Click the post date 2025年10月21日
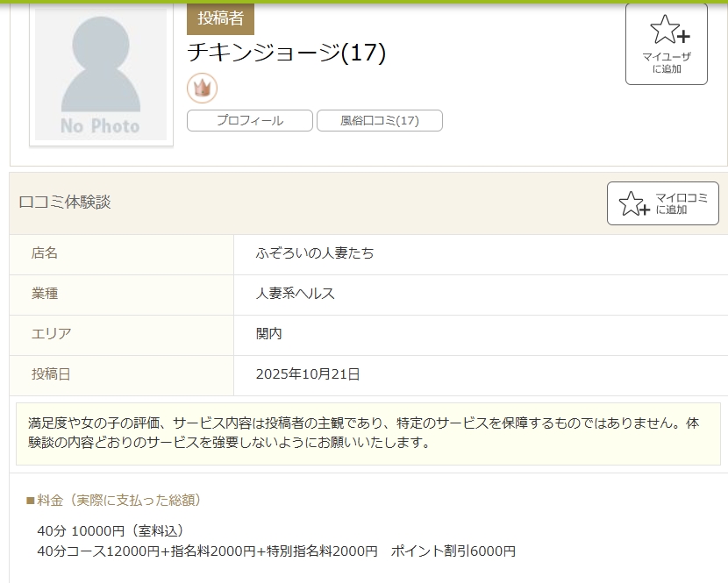The height and width of the screenshot is (583, 728). 308,374
